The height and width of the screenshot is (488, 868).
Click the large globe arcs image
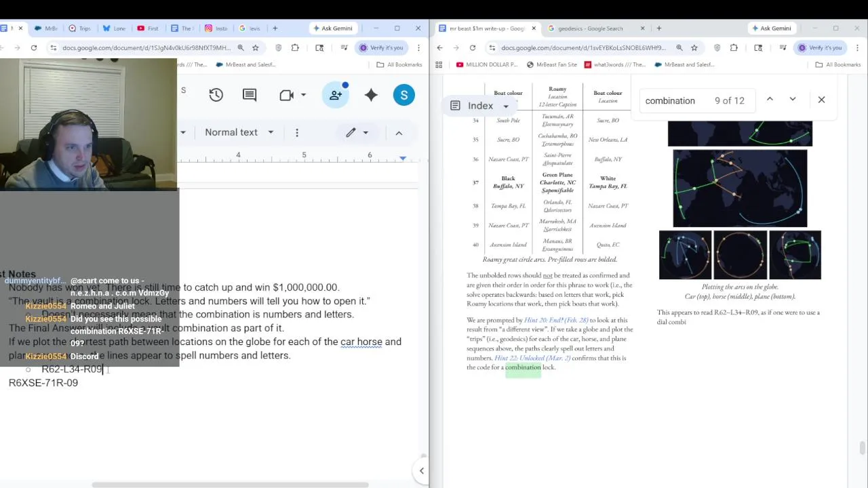pyautogui.click(x=740, y=188)
